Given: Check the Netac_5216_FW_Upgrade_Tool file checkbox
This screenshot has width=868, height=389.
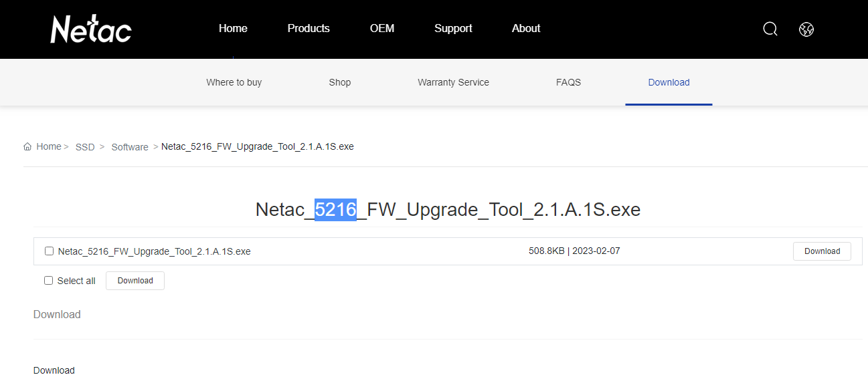Looking at the screenshot, I should [x=49, y=251].
